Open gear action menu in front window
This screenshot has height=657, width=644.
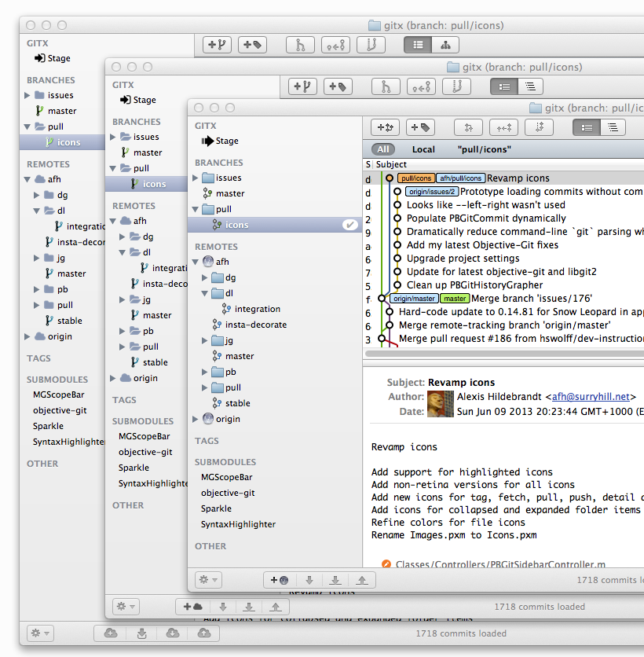[208, 580]
